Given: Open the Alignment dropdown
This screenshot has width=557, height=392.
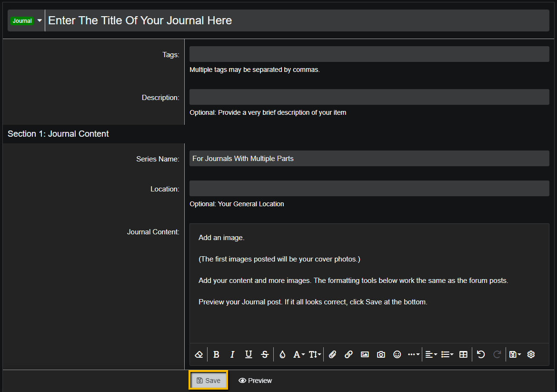Looking at the screenshot, I should [x=431, y=354].
